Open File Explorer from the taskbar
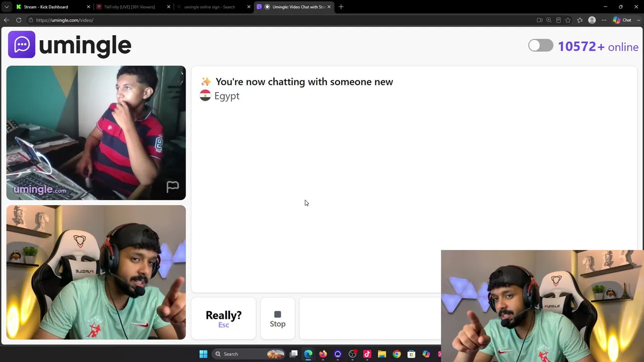Viewport: 644px width, 362px height. pos(382,354)
